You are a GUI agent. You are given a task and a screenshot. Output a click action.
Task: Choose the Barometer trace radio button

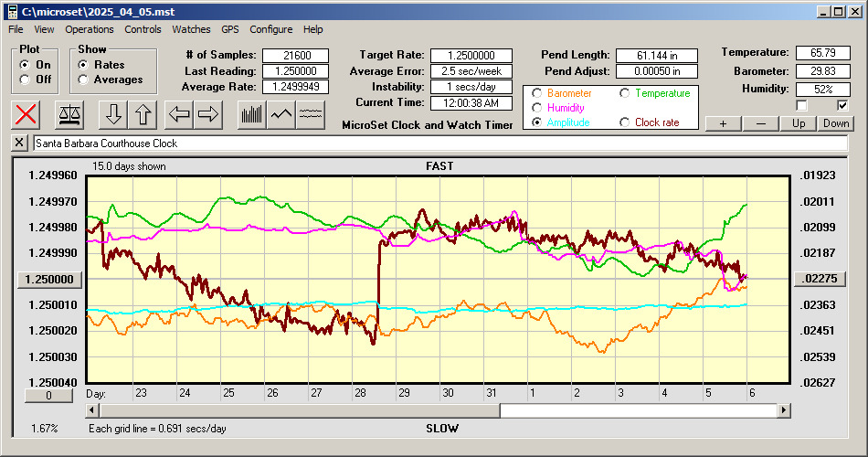tap(535, 93)
